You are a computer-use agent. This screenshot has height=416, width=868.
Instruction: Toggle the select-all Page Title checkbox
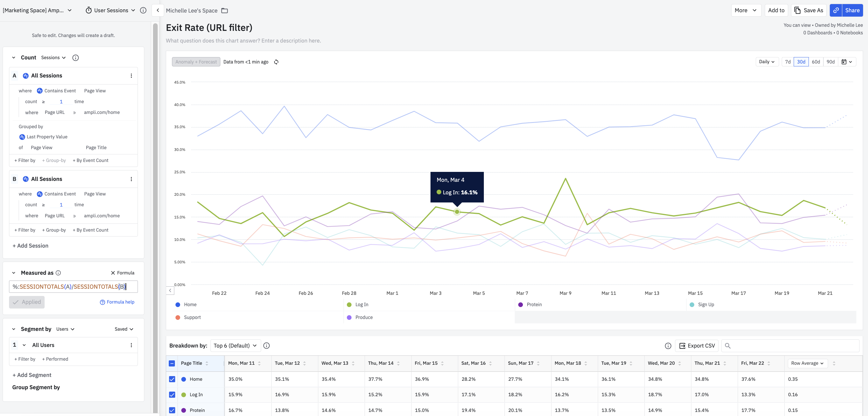[172, 363]
